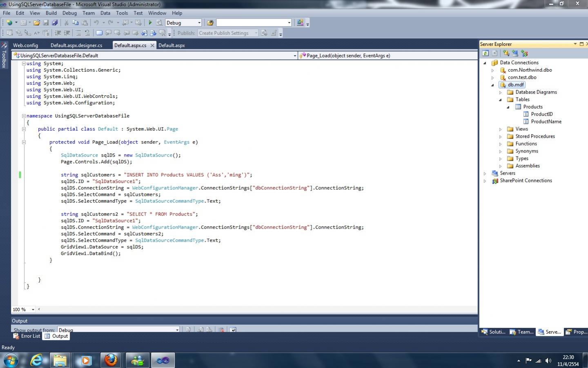Click the Comment out selected lines icon
The height and width of the screenshot is (368, 588).
pyautogui.click(x=78, y=33)
